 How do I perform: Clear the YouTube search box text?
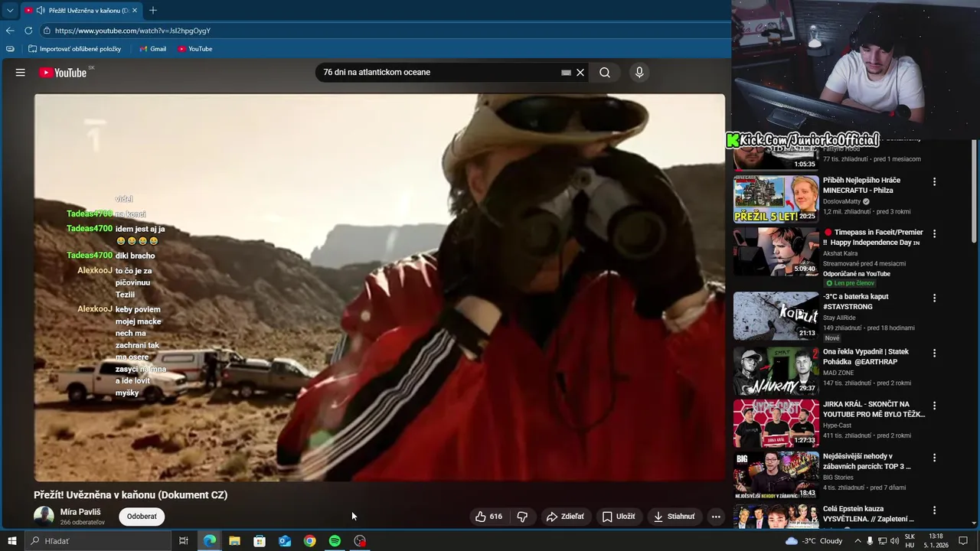click(580, 73)
